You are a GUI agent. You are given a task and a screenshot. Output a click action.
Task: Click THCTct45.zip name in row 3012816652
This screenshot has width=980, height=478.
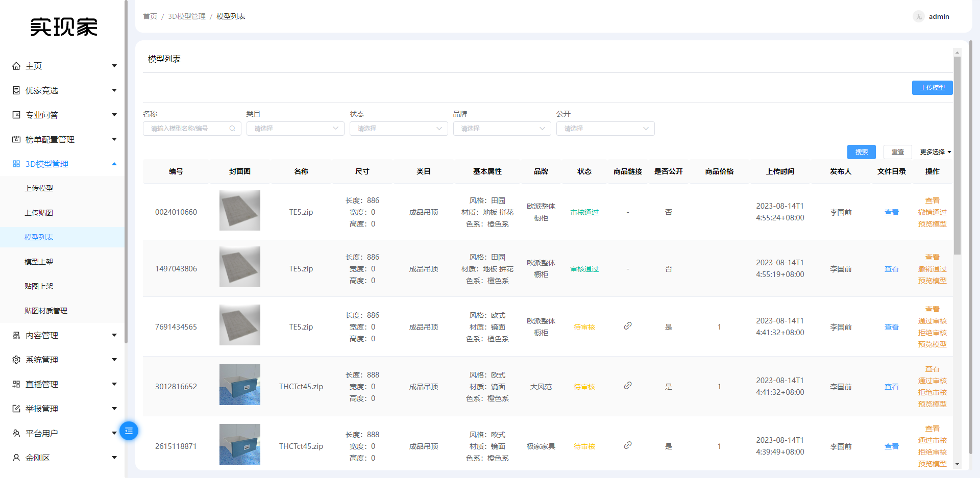pos(301,387)
